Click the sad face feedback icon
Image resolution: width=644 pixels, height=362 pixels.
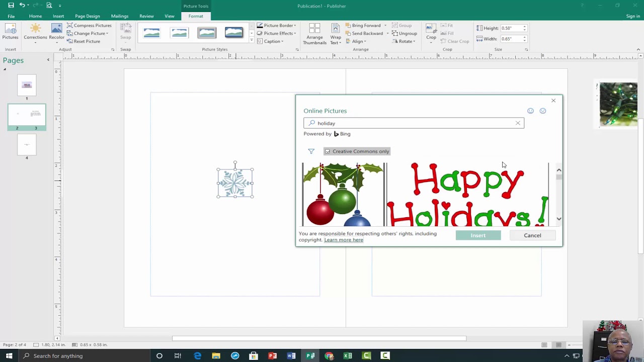(542, 111)
